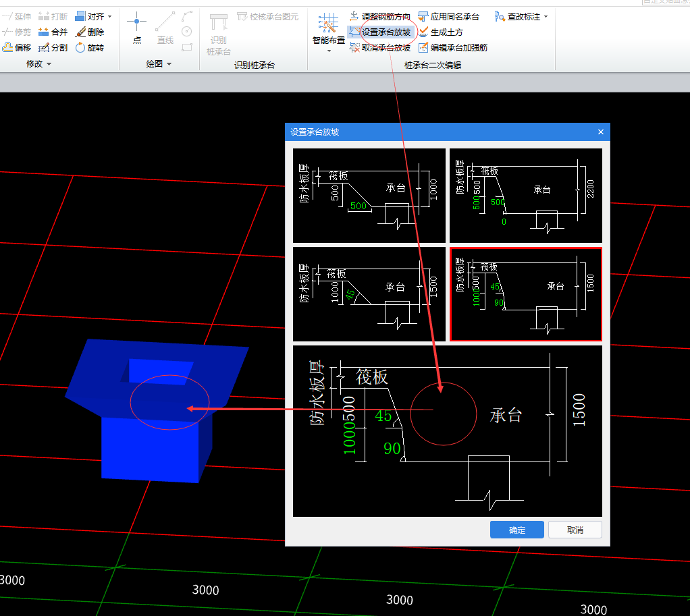690x616 pixels.
Task: Click 设置承台放坡 in the ribbon
Action: [x=379, y=32]
